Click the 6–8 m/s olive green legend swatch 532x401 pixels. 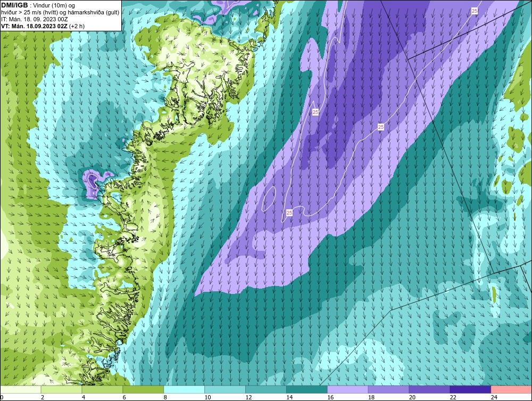pos(143,389)
